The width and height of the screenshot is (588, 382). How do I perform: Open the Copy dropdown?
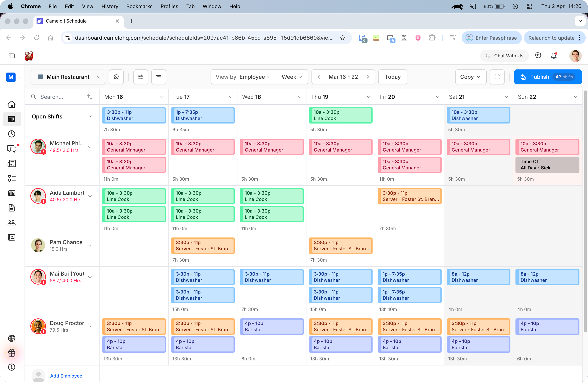[471, 77]
